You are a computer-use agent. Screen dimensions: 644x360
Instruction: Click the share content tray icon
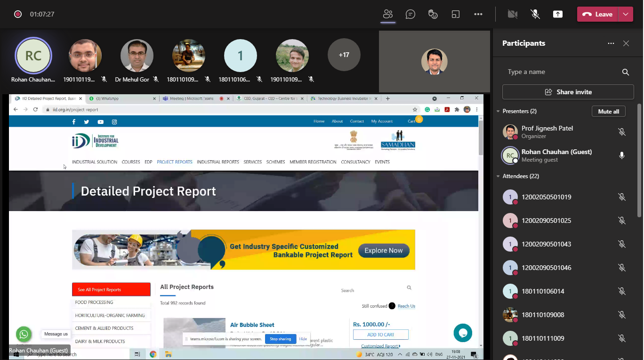pyautogui.click(x=558, y=14)
